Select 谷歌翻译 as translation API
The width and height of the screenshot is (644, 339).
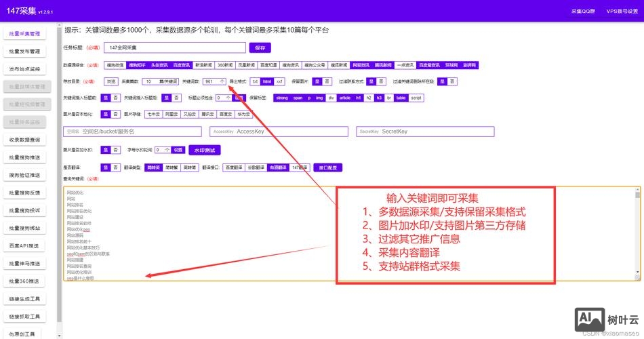point(256,167)
